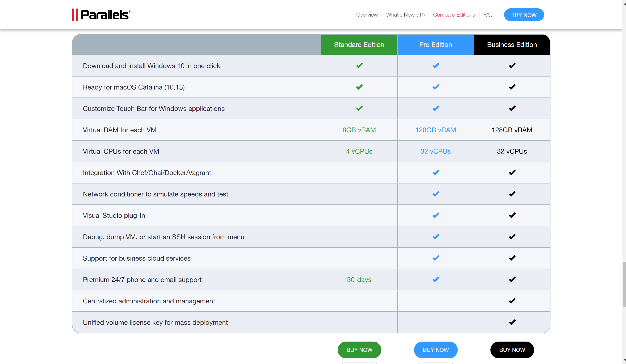Open the Overview nav item
Viewport: 626px width, 364px height.
click(367, 15)
